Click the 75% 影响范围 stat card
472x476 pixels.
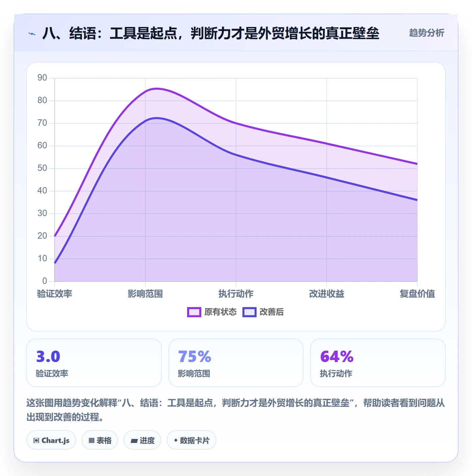236,363
